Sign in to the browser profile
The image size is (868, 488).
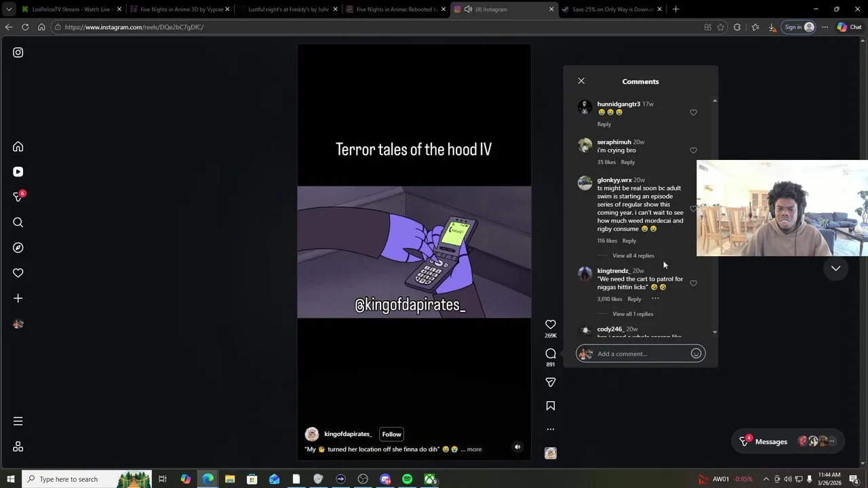click(798, 27)
